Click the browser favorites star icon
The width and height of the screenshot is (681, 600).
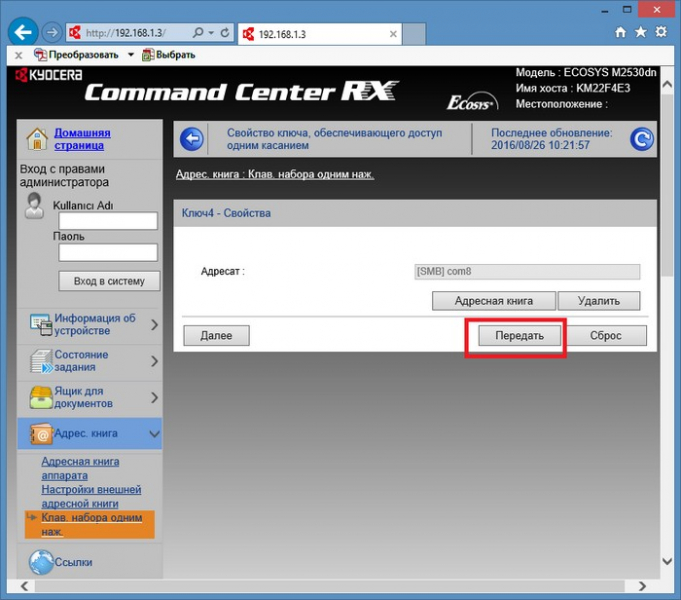coord(640,33)
